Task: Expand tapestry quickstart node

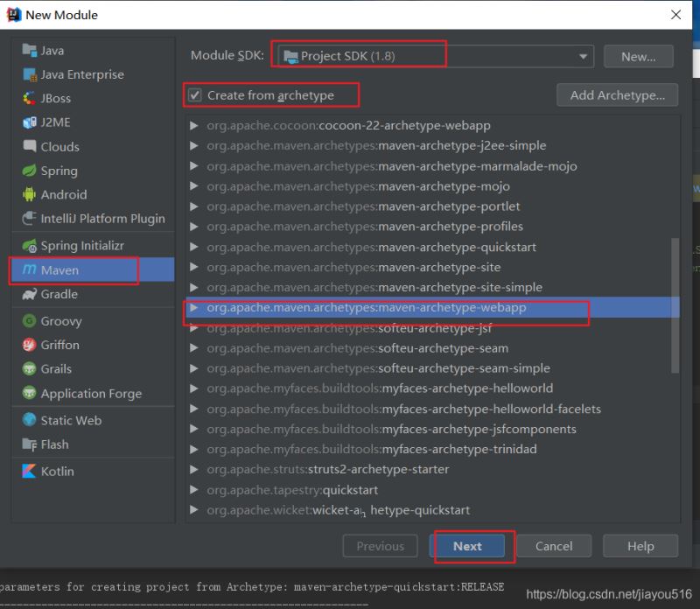Action: pos(193,490)
